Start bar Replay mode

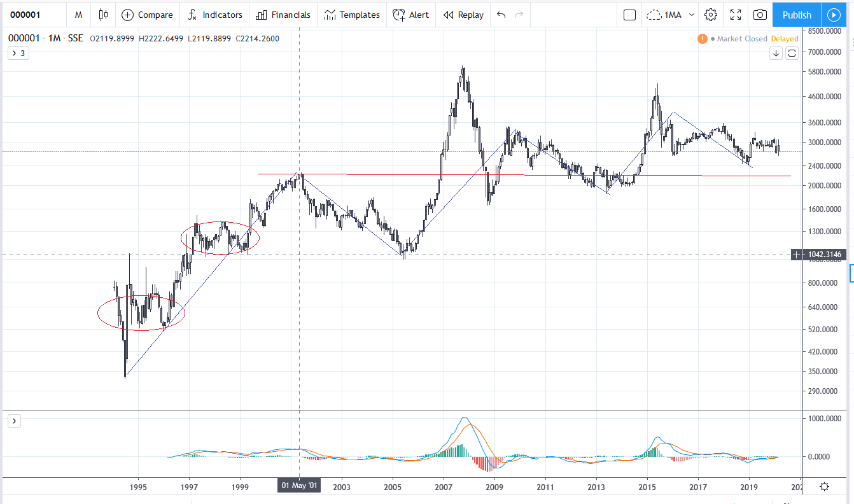click(448, 15)
